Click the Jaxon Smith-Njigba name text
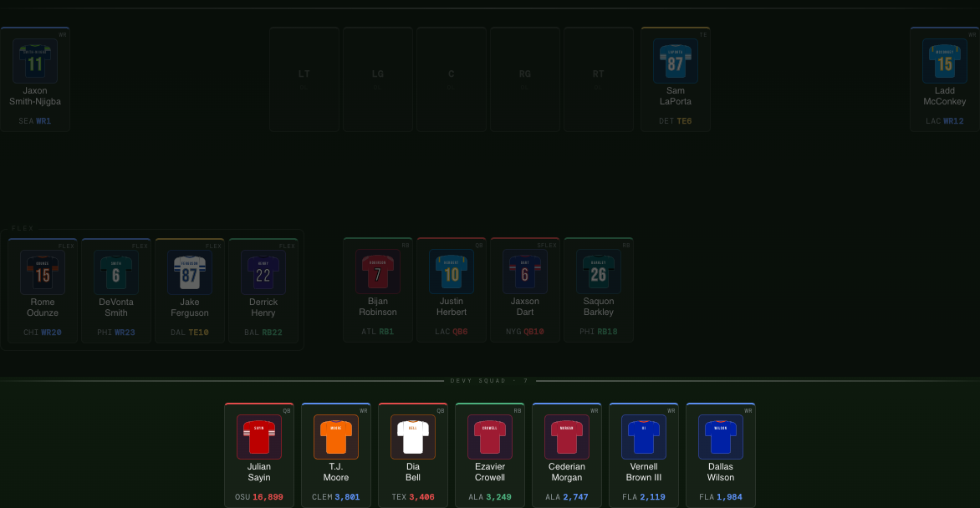This screenshot has height=508, width=980. (35, 96)
